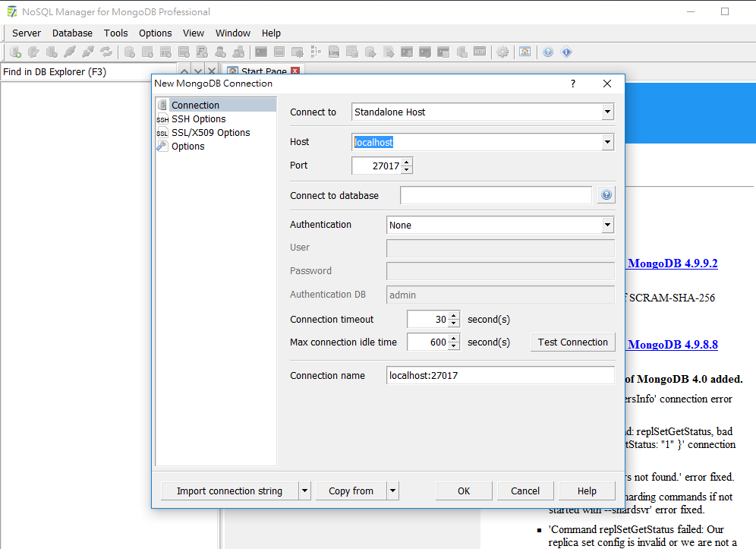Click the Host input field
Viewport: 756px width, 549px height.
click(477, 142)
